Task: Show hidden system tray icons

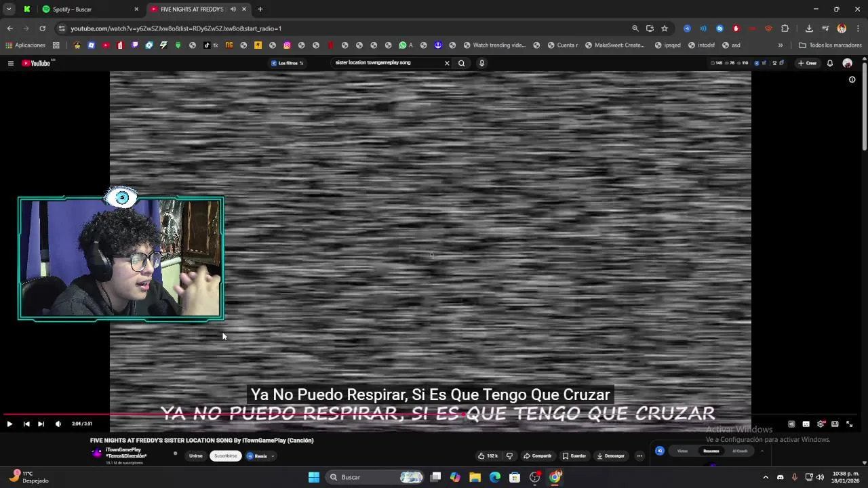Action: point(766,477)
